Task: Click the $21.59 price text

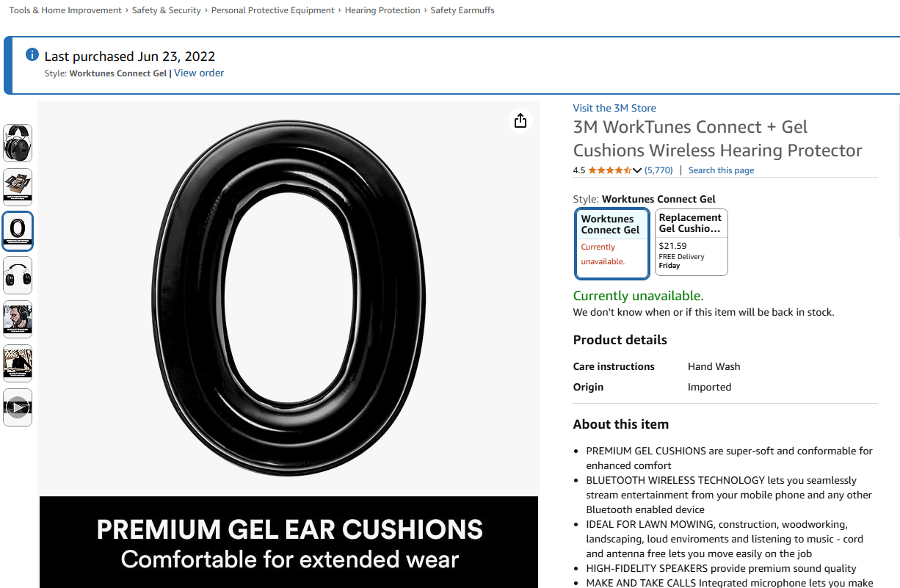Action: (673, 246)
